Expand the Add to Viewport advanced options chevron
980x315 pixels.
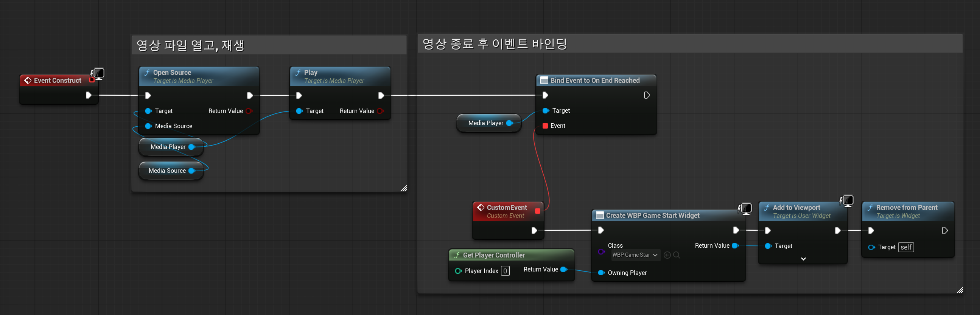tap(803, 259)
